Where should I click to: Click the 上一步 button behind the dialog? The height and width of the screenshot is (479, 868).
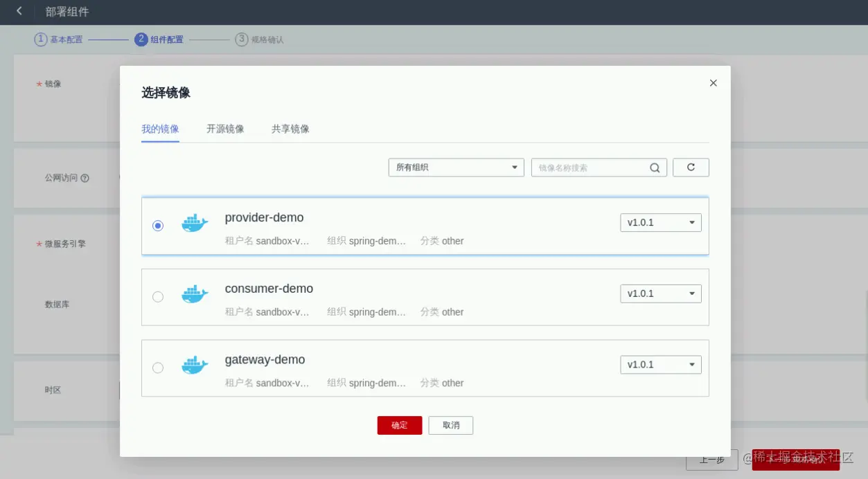click(712, 460)
